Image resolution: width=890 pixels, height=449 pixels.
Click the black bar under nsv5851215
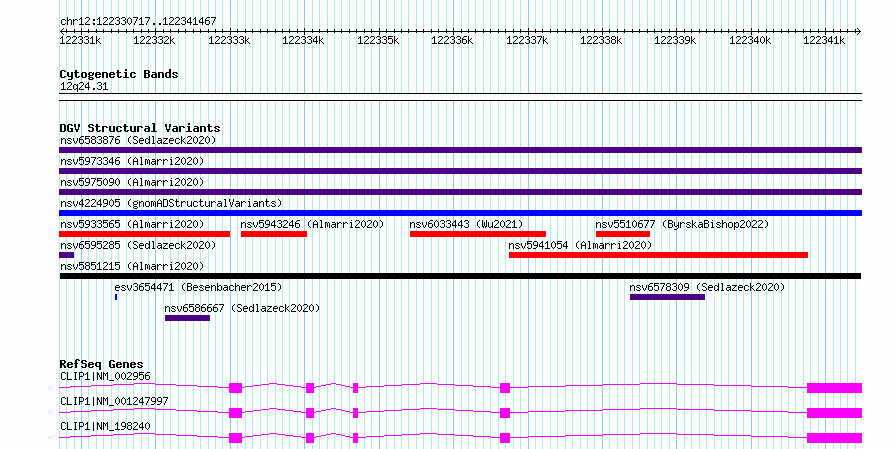click(460, 276)
